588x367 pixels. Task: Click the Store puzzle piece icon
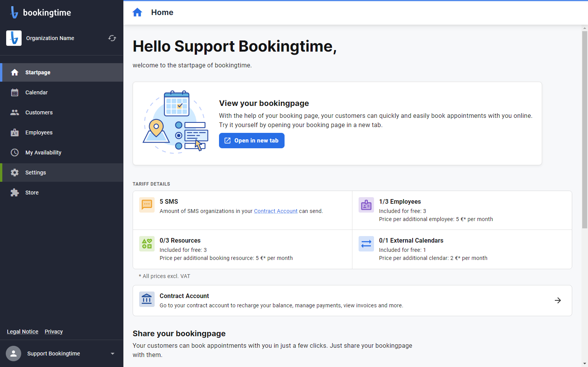click(15, 193)
